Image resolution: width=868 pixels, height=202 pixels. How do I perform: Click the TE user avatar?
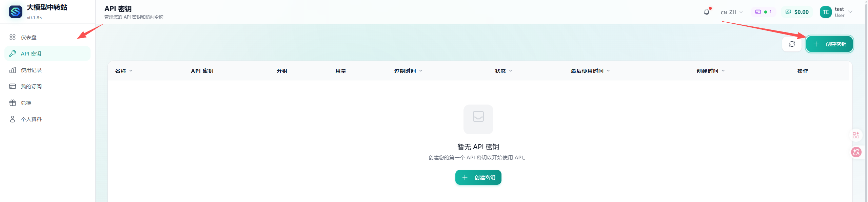826,12
